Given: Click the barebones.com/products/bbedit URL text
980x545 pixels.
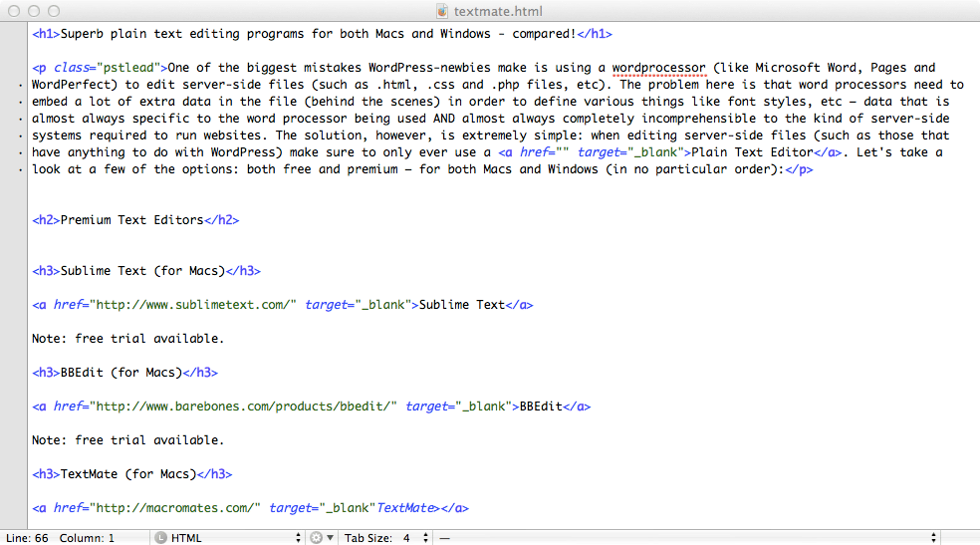Looking at the screenshot, I should (x=243, y=407).
